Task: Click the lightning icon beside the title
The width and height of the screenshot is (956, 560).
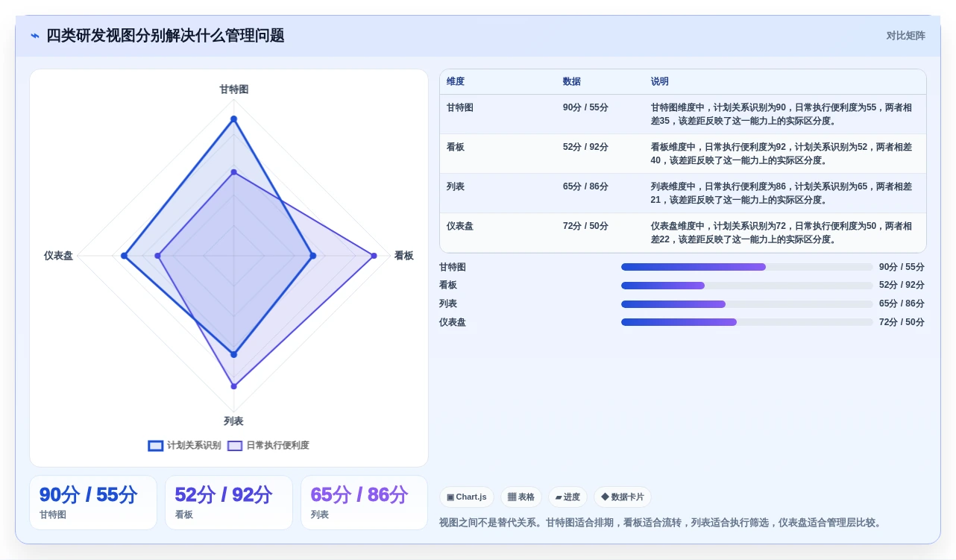Action: tap(35, 36)
